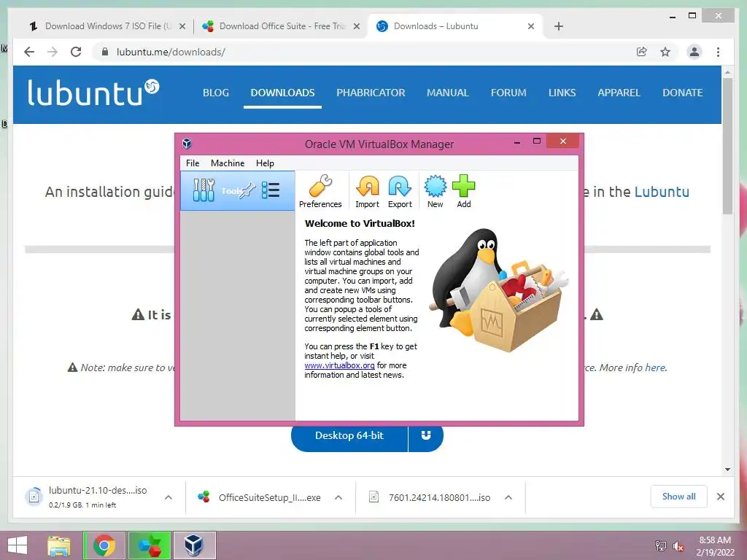Open the DONATE nav link
The width and height of the screenshot is (747, 560).
[x=683, y=93]
